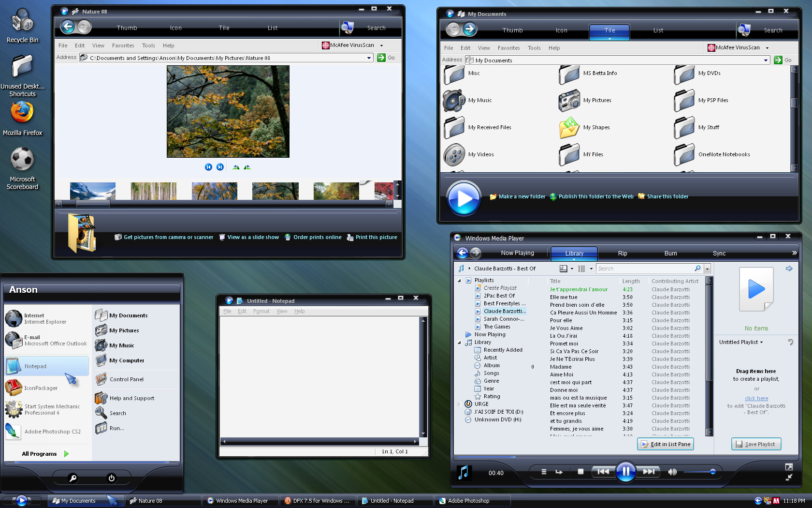Select the snowy mountain thumbnail
The height and width of the screenshot is (508, 812).
tap(93, 191)
